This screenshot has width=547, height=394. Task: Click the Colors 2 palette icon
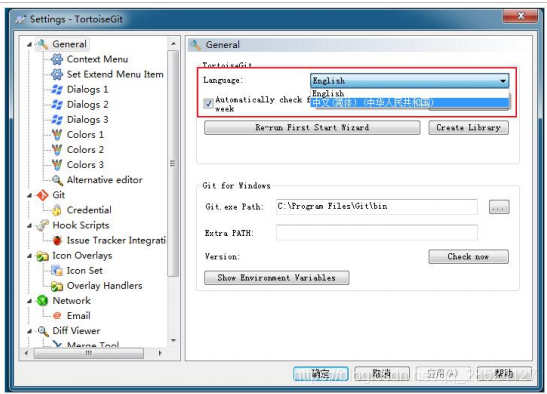pos(57,150)
